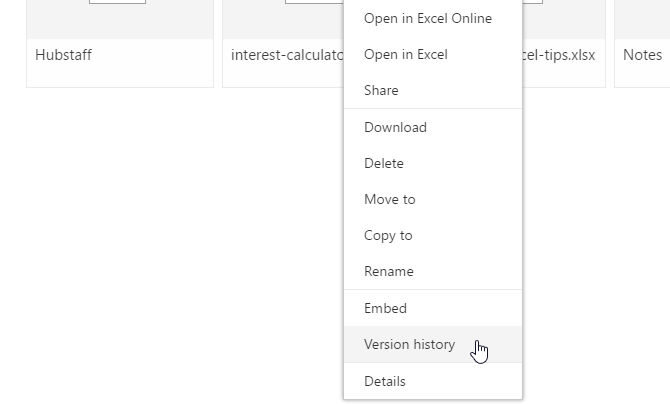Select Open in Excel option
This screenshot has width=670, height=404.
click(405, 54)
